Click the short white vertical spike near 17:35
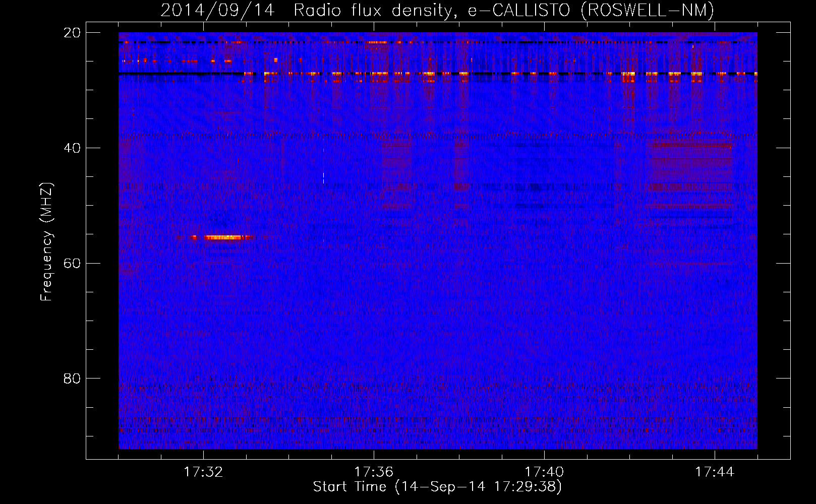The height and width of the screenshot is (504, 816). coord(323,178)
